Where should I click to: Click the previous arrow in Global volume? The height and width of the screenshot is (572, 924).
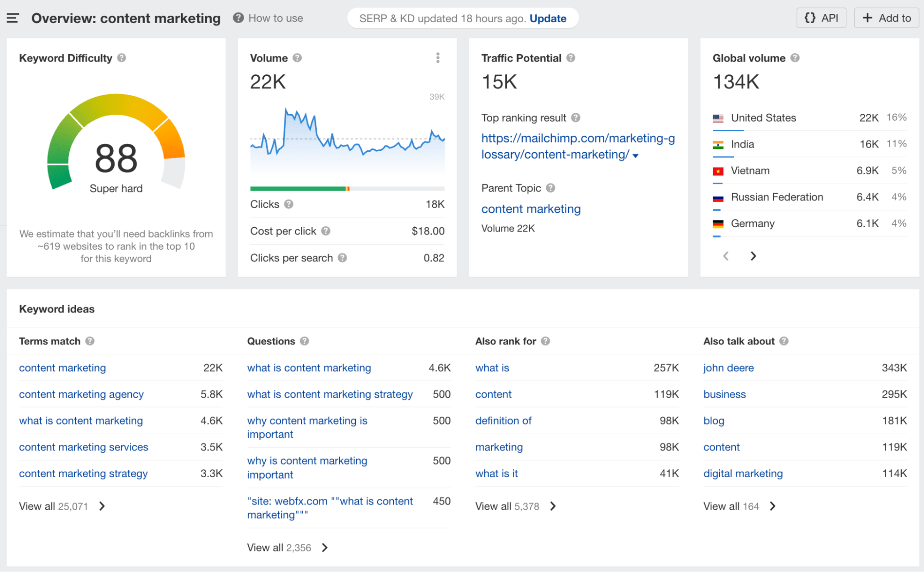click(726, 256)
